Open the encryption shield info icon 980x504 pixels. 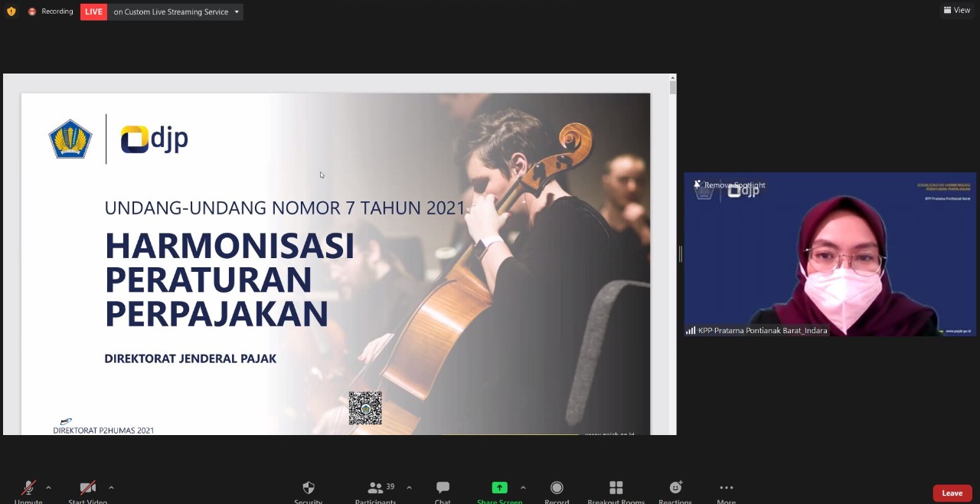11,11
